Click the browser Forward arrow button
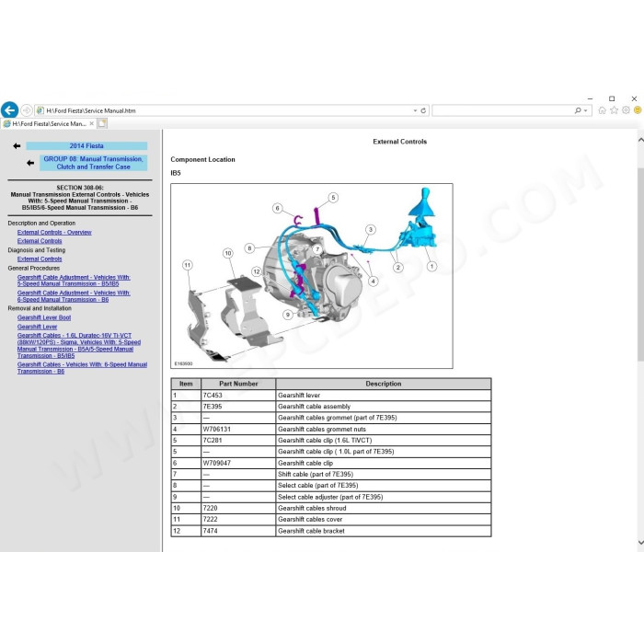644x644 pixels. (x=27, y=110)
